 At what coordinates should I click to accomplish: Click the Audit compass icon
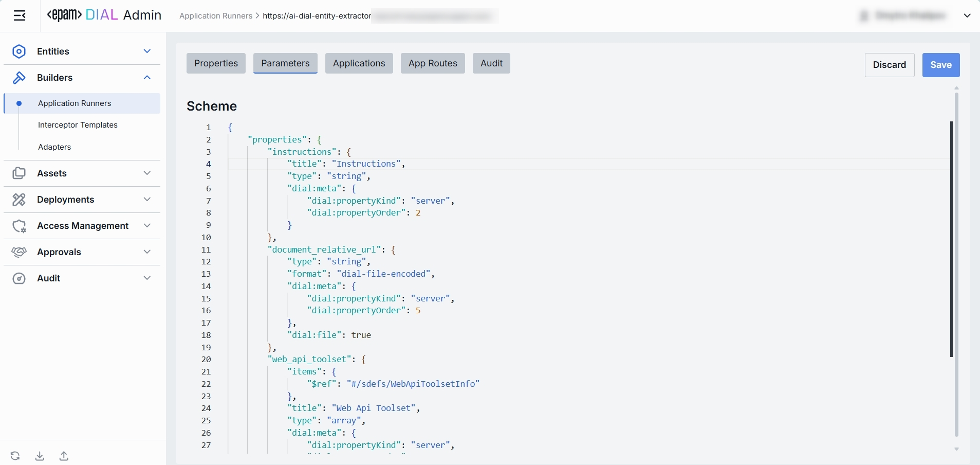[x=19, y=278]
